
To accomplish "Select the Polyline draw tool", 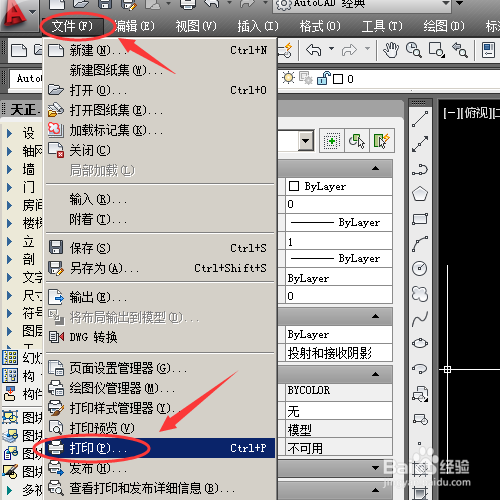I will [420, 169].
